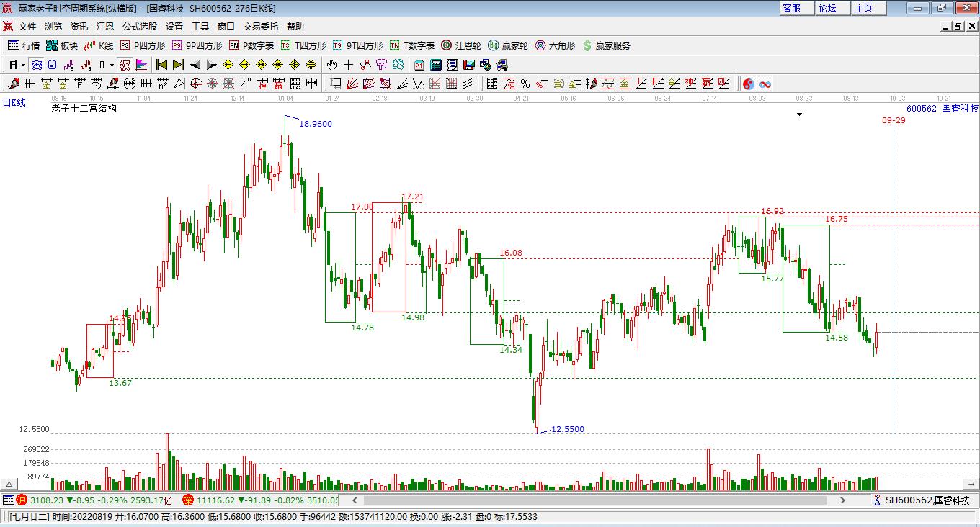The width and height of the screenshot is (980, 527).
Task: Open the 9T四方形 tool
Action: [358, 45]
